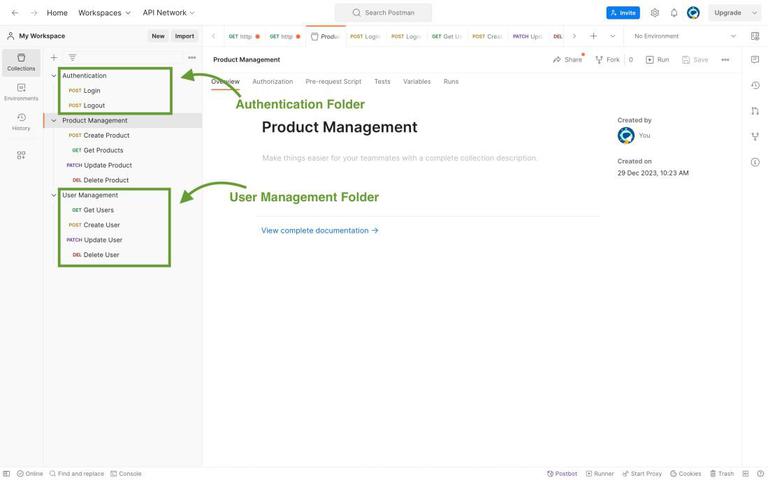Open the help icon in status bar

pyautogui.click(x=760, y=474)
